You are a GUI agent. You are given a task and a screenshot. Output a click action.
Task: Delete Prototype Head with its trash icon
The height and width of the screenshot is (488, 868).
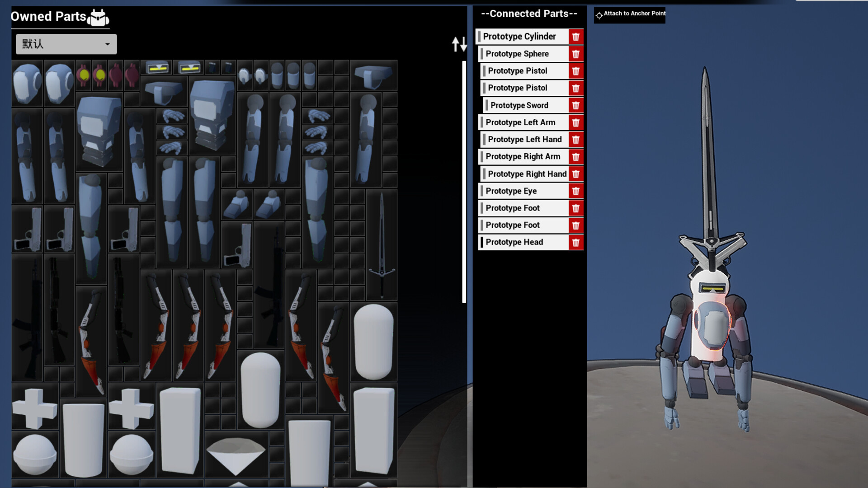576,242
